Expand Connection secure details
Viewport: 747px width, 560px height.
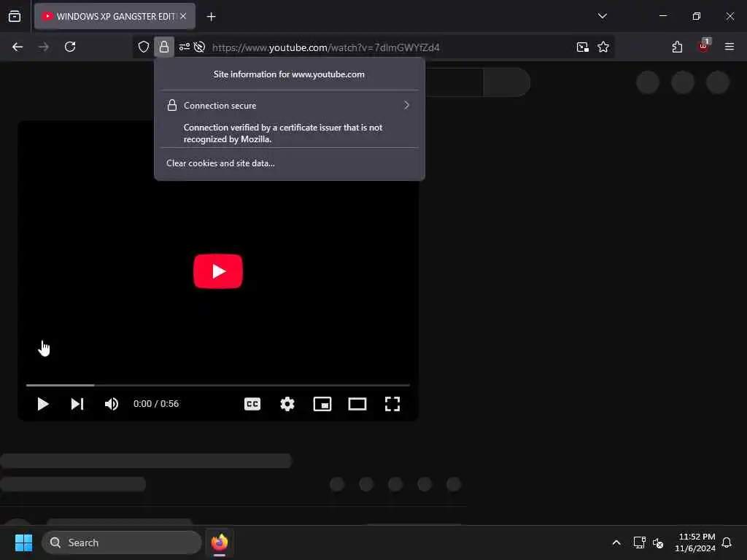(289, 105)
